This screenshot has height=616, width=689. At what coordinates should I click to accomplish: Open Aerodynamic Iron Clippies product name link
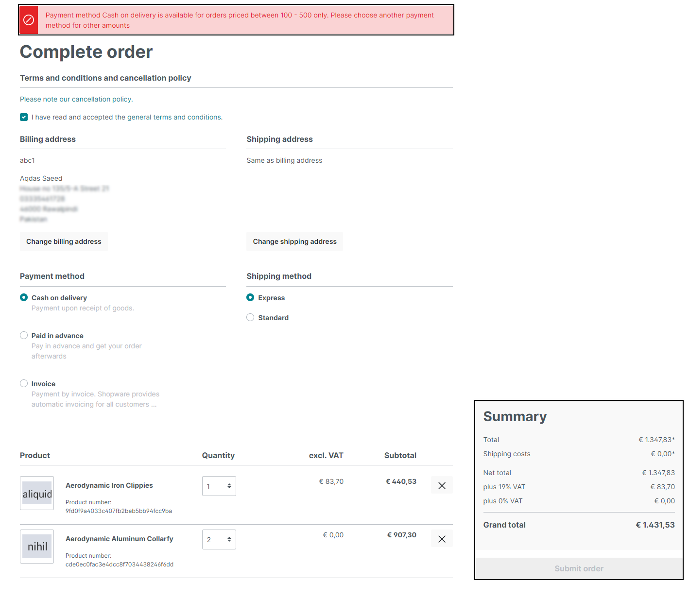[109, 485]
